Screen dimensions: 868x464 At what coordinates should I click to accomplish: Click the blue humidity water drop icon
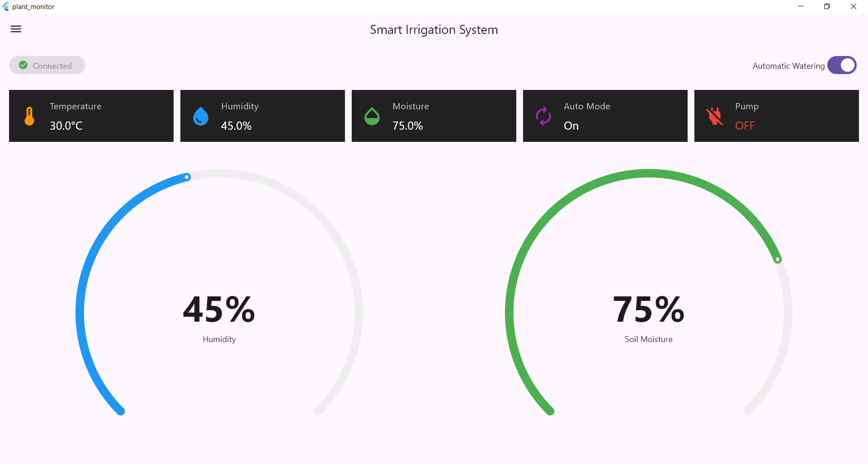[x=201, y=116]
